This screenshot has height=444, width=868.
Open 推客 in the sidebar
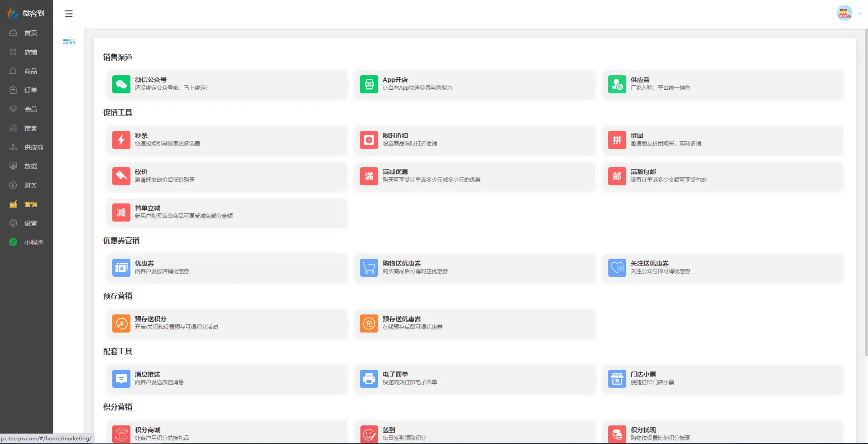(26, 128)
